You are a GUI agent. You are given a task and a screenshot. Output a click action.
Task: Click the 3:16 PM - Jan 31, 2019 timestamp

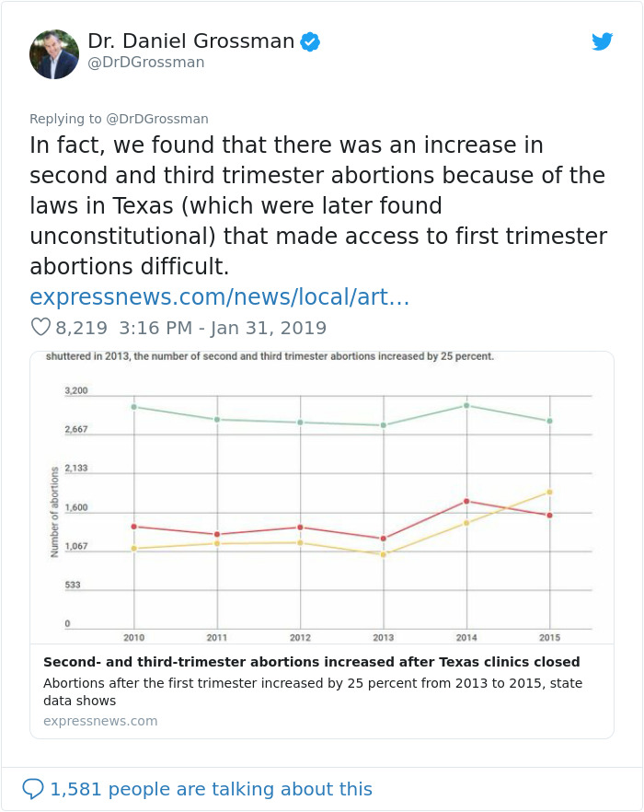coord(223,328)
